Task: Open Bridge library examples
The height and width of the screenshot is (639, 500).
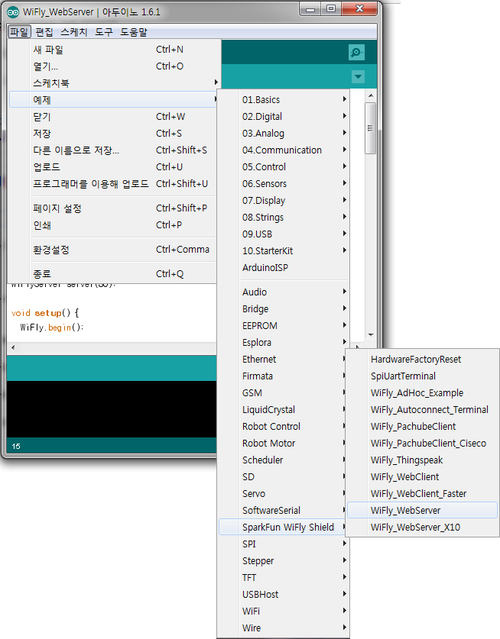Action: tap(284, 309)
